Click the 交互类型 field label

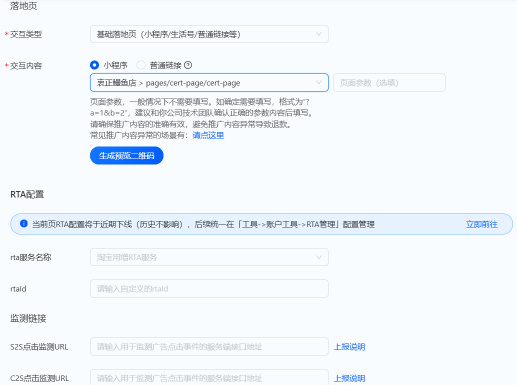point(26,34)
